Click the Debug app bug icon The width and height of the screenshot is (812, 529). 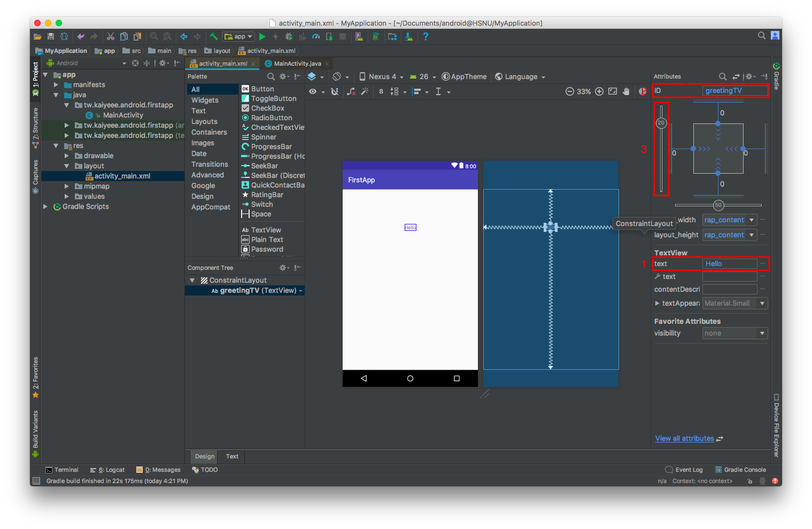(289, 36)
